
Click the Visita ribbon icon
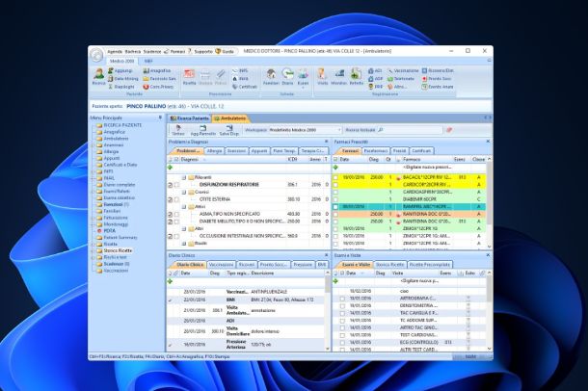tap(323, 77)
